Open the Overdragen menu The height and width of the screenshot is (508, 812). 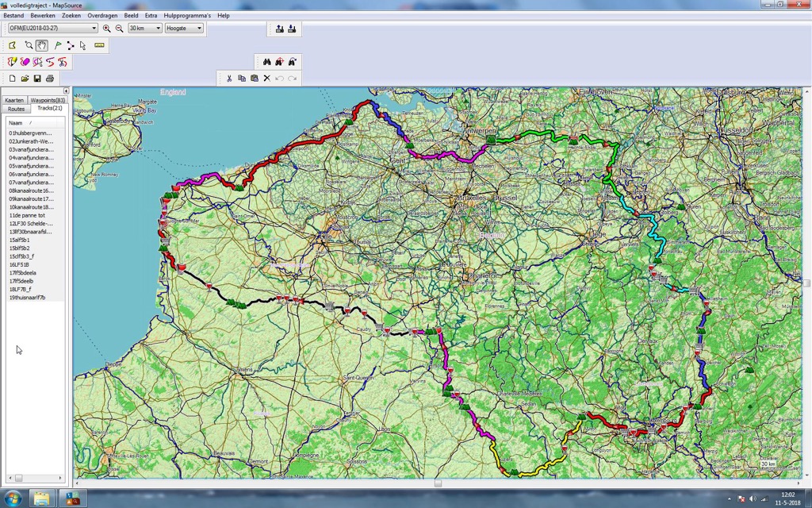click(x=101, y=15)
